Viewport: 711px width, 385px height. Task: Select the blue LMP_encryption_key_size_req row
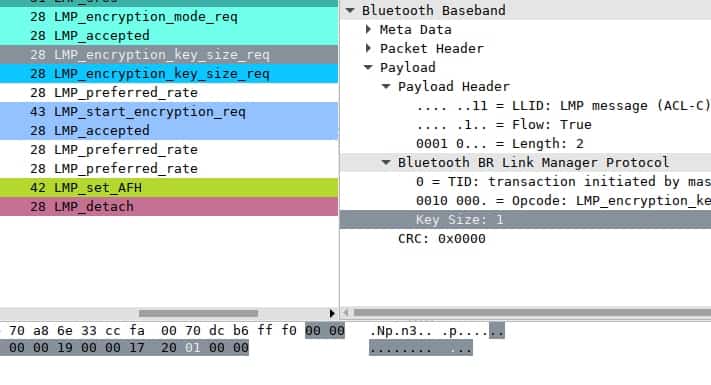[x=169, y=74]
